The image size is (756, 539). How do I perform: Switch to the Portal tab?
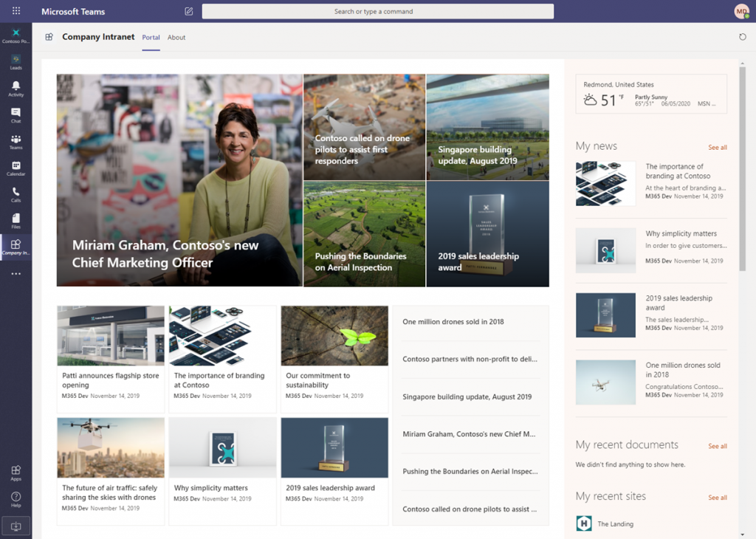point(151,37)
